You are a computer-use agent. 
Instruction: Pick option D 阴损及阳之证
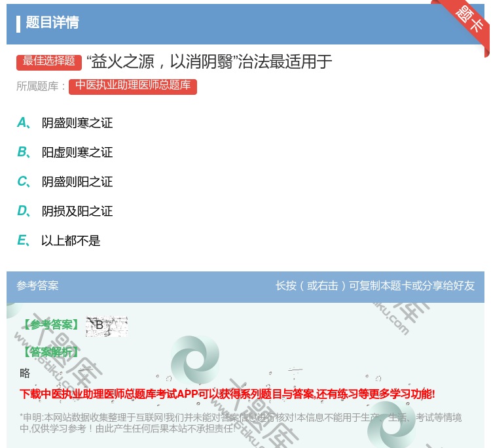click(77, 211)
